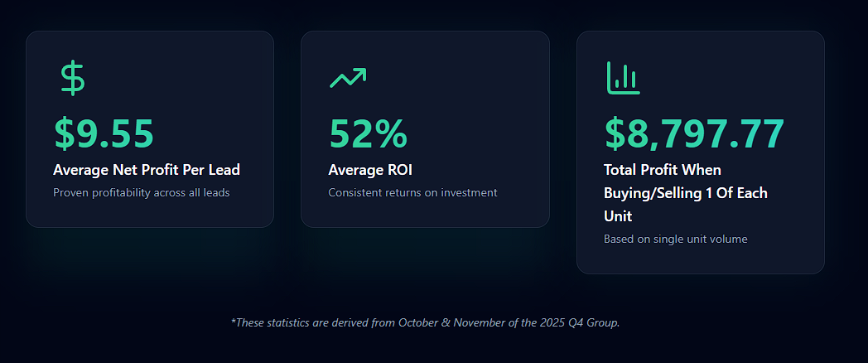Click 'Based on single unit volume' text
The width and height of the screenshot is (868, 363).
pos(675,240)
